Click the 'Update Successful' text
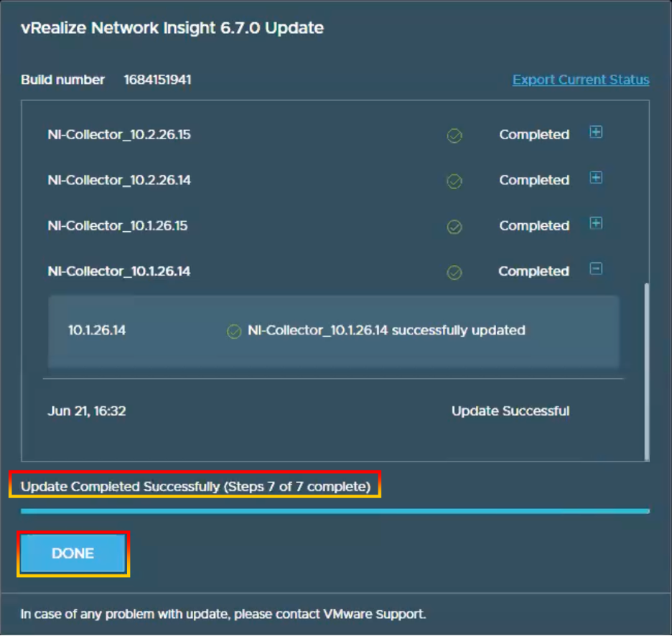Image resolution: width=672 pixels, height=636 pixels. pos(510,411)
